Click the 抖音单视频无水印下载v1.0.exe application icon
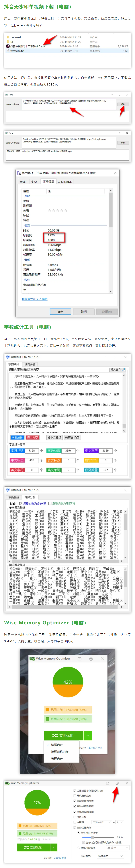The image size is (135, 868). (x=8, y=46)
